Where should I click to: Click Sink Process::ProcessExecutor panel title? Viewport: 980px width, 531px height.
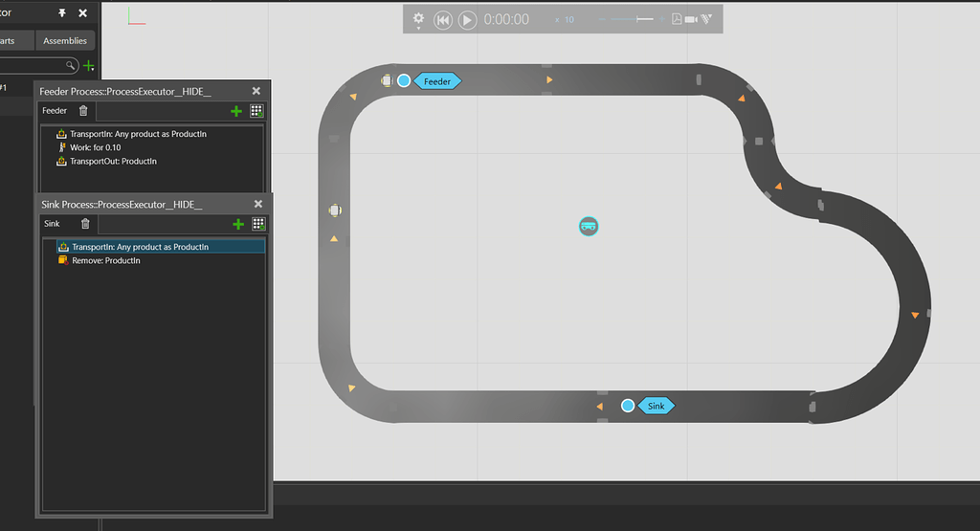point(122,205)
